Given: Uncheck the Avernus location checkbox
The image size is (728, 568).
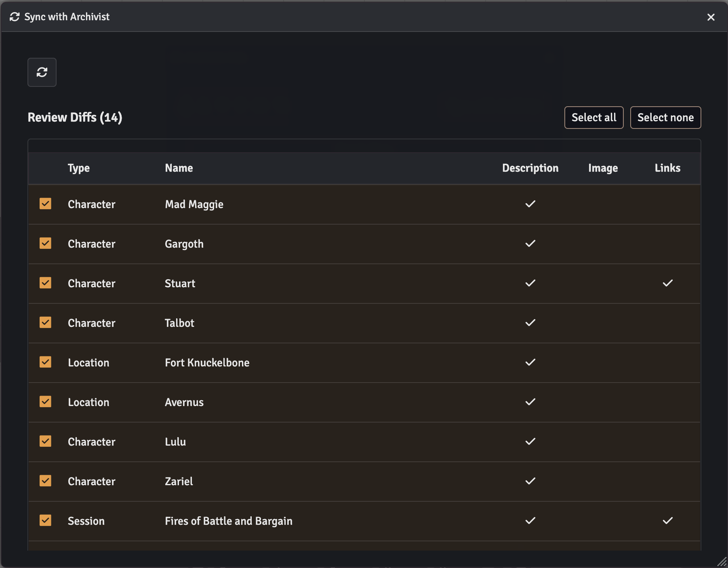Looking at the screenshot, I should pyautogui.click(x=45, y=402).
